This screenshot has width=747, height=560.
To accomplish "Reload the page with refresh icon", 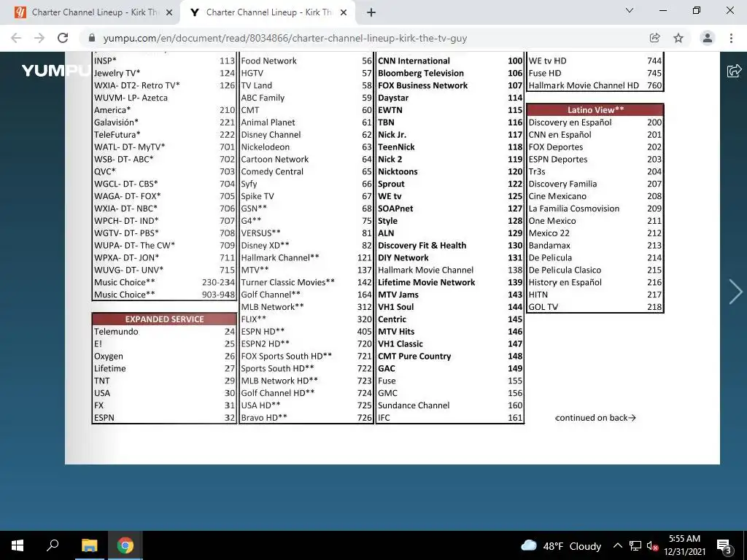I will tap(63, 38).
